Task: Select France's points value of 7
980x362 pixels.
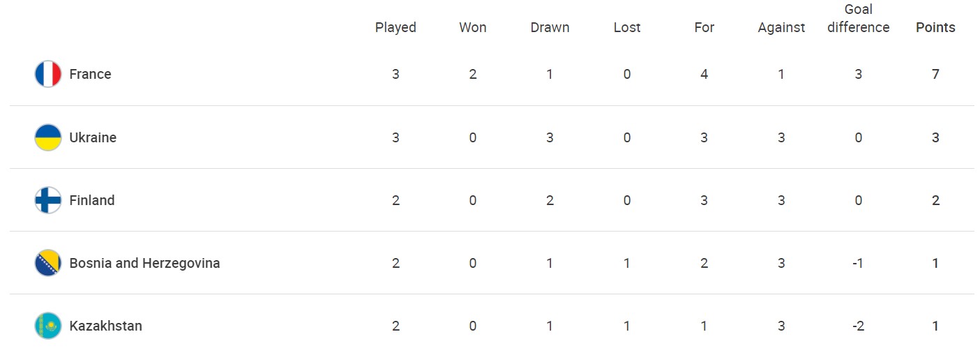Action: pyautogui.click(x=935, y=74)
